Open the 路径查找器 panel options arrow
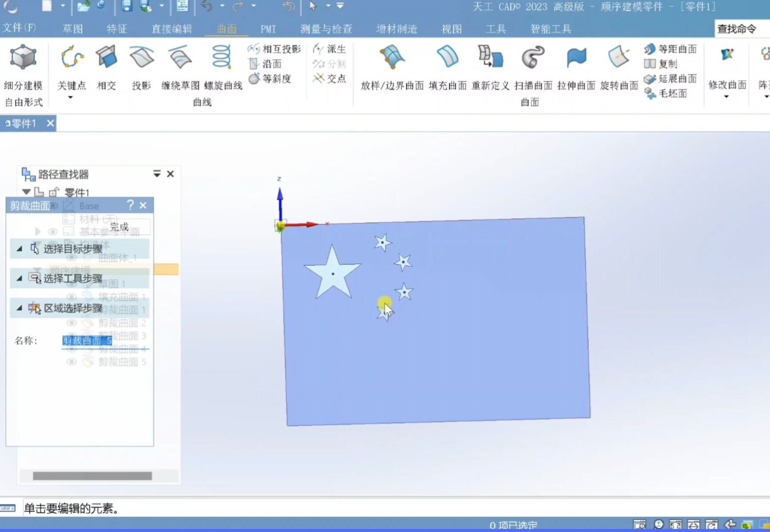This screenshot has height=532, width=770. (157, 174)
